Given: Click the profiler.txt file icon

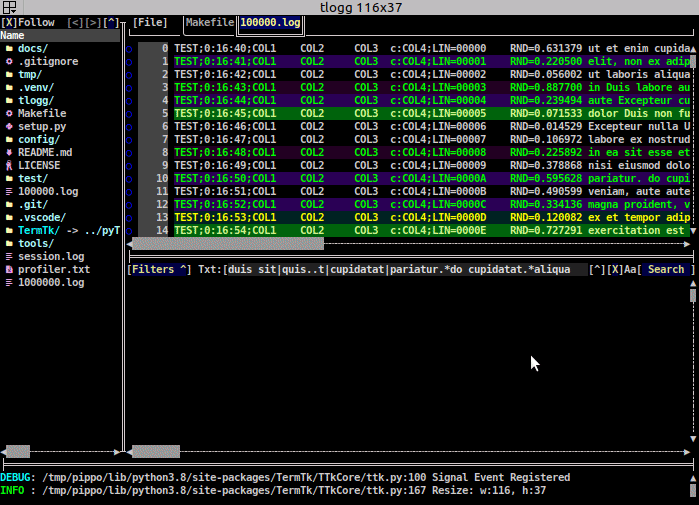Looking at the screenshot, I should 9,270.
